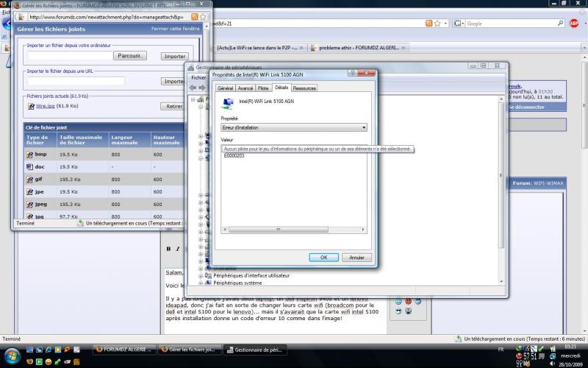Click Annuler in the properties dialog
Viewport: 588px width, 368px height.
tap(356, 258)
